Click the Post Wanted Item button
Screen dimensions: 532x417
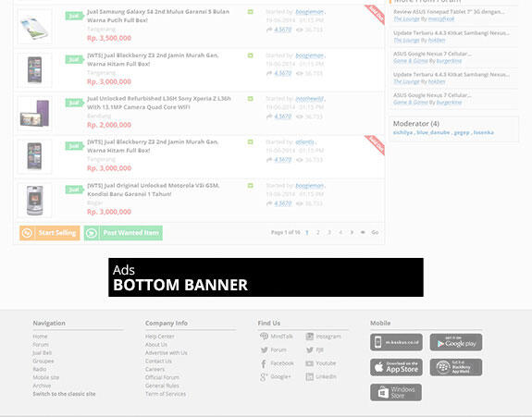tap(123, 233)
